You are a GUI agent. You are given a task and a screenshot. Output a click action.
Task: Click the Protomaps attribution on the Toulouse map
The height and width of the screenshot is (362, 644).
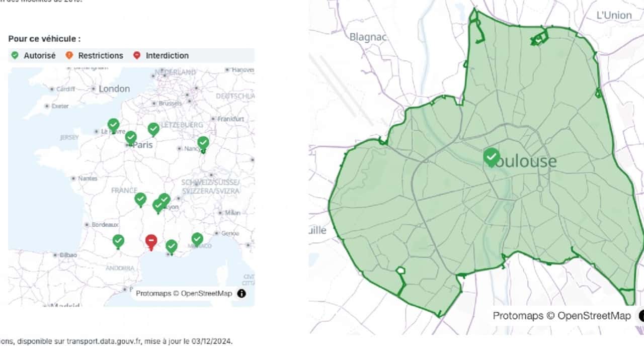[x=518, y=316]
